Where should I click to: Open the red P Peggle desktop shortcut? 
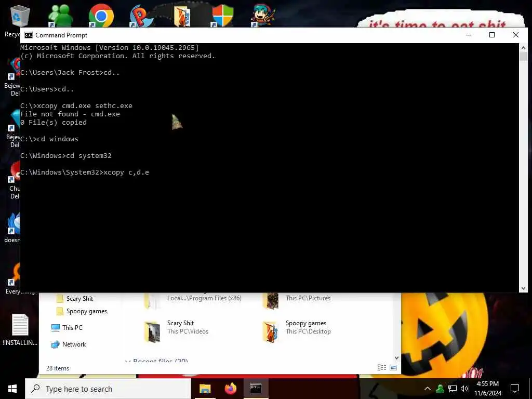pyautogui.click(x=141, y=16)
